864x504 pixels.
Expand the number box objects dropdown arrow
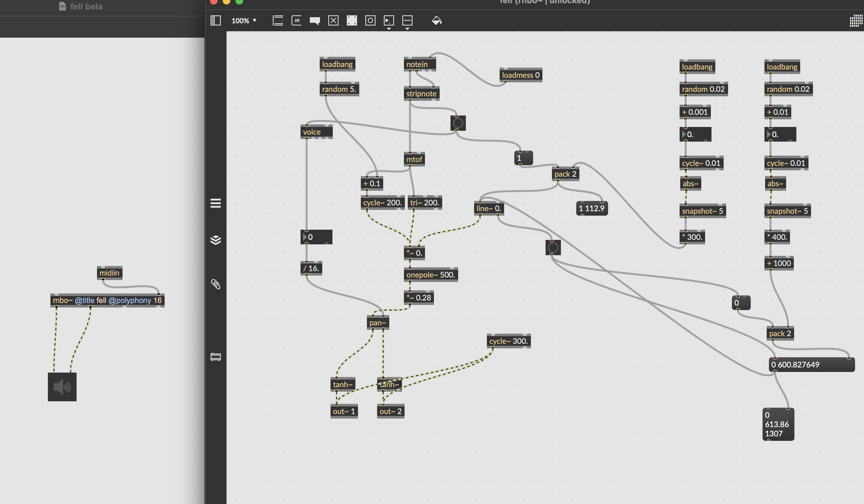389,29
